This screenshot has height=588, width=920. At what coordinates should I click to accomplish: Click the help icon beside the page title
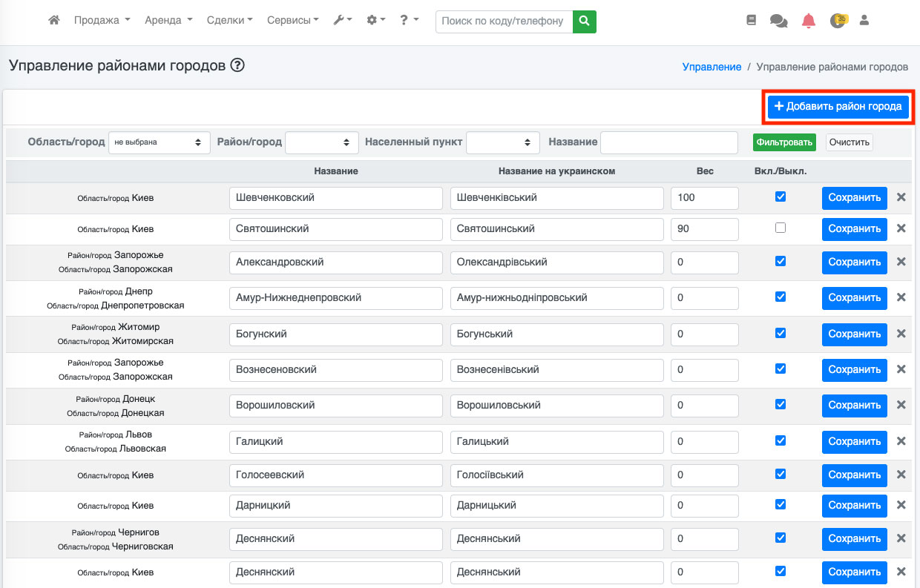[x=237, y=65]
